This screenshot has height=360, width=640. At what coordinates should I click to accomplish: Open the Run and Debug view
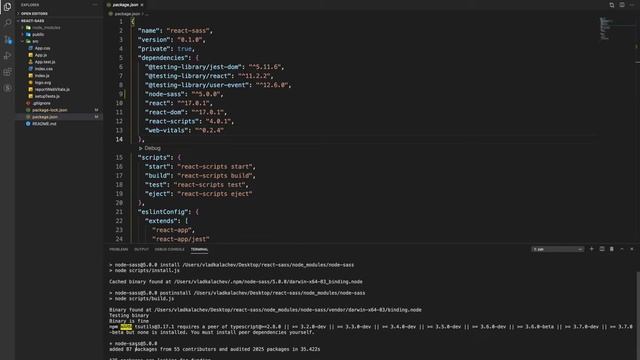pos(7,56)
